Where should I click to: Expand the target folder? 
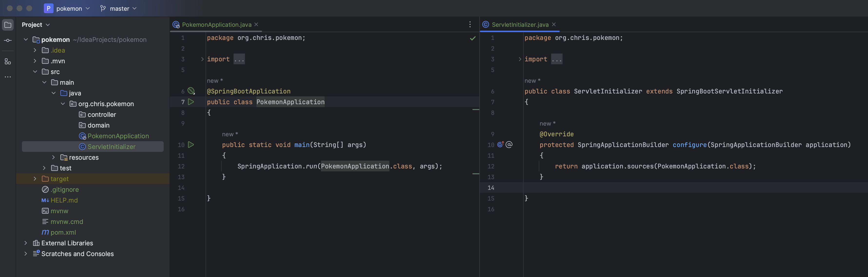35,179
